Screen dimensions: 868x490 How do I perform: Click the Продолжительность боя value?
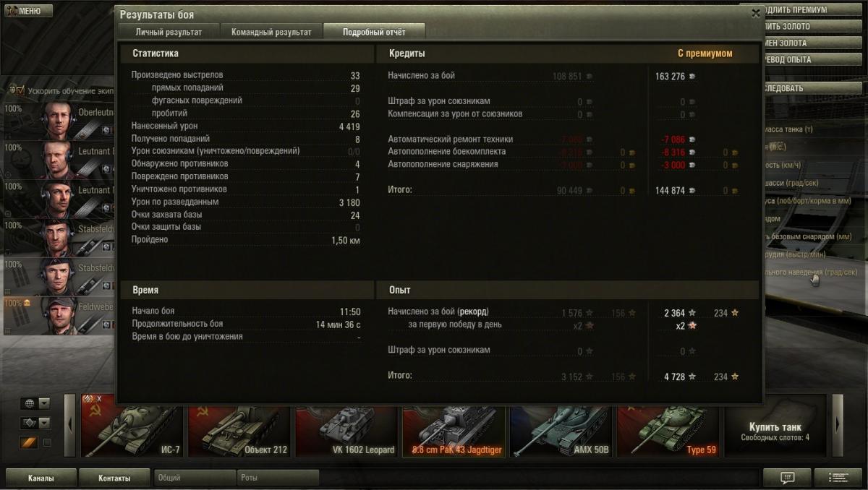click(338, 324)
